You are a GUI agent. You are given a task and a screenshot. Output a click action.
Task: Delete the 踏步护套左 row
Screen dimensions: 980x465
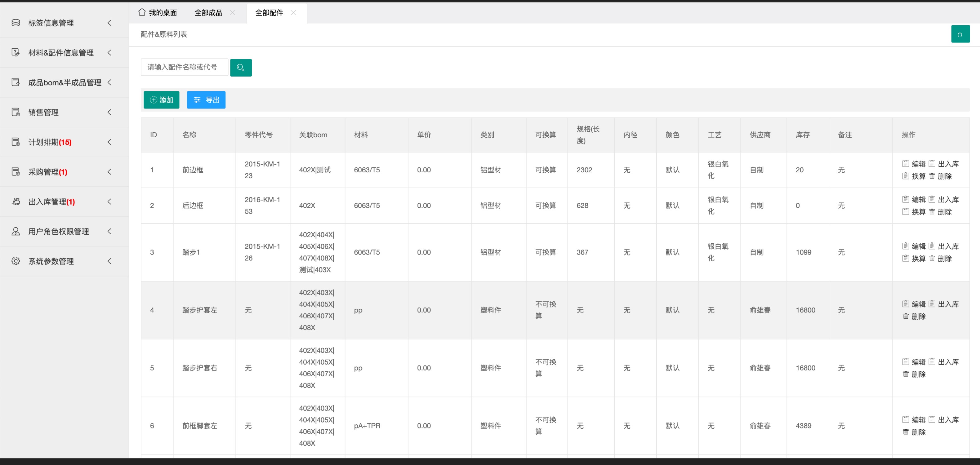914,316
